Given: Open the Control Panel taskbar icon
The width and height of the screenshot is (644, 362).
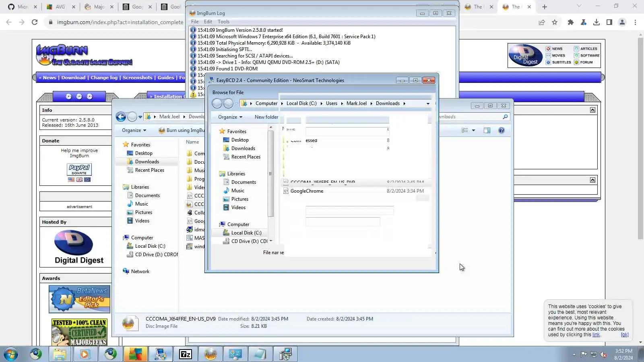Looking at the screenshot, I should coord(235,354).
